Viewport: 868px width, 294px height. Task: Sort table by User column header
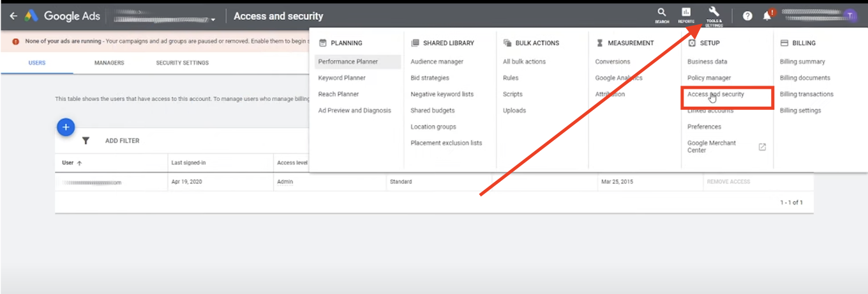point(72,163)
